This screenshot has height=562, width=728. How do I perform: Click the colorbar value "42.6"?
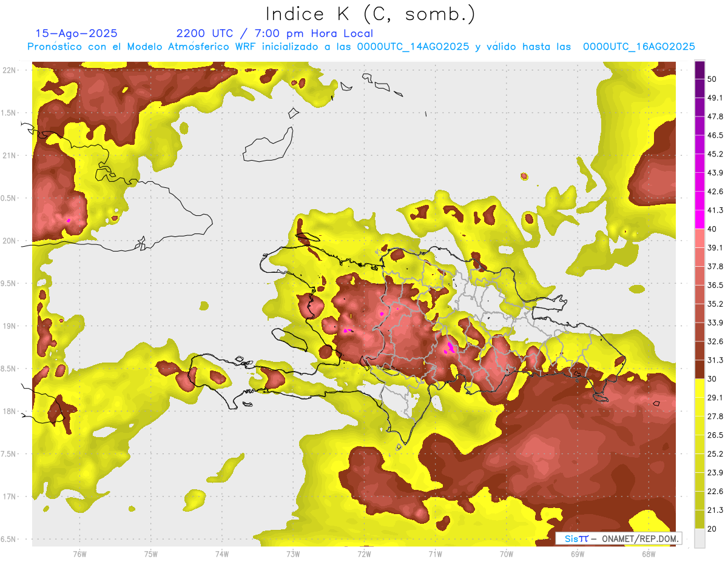tap(715, 192)
